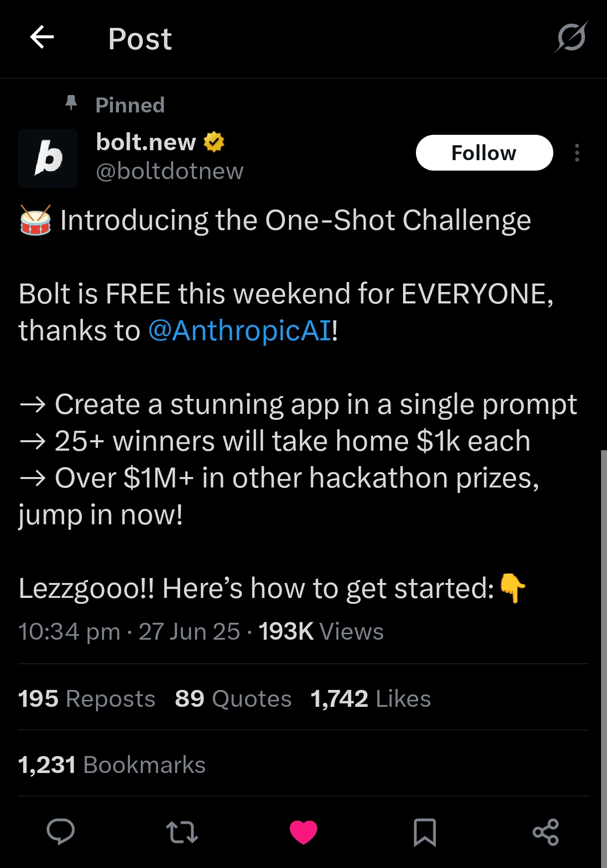This screenshot has width=607, height=868.
Task: Tap the share icon
Action: [546, 832]
